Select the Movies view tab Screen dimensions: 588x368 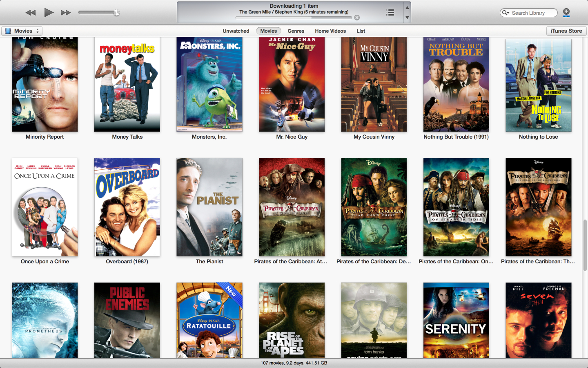coord(269,31)
